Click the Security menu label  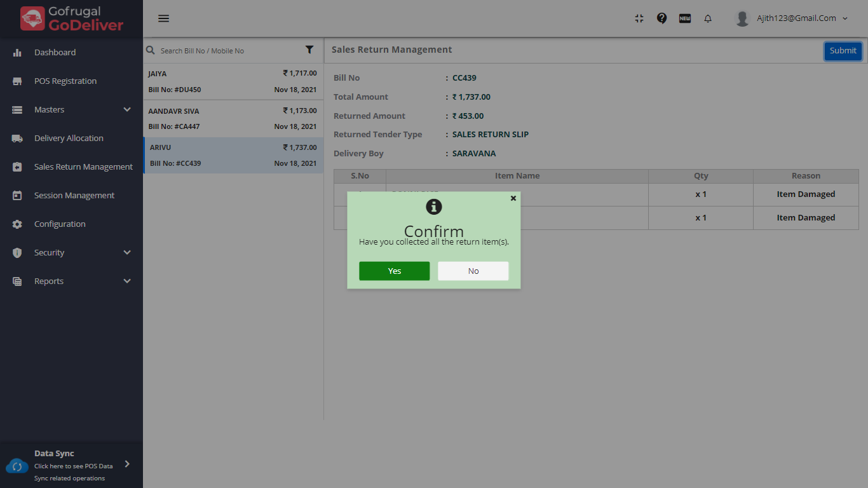click(49, 253)
